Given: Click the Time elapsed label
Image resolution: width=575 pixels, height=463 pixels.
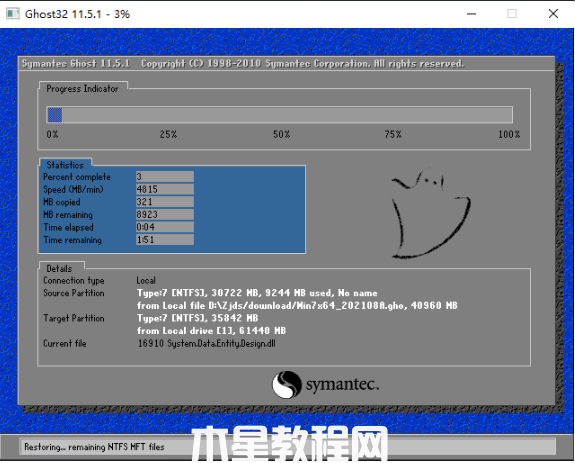Looking at the screenshot, I should 69,227.
